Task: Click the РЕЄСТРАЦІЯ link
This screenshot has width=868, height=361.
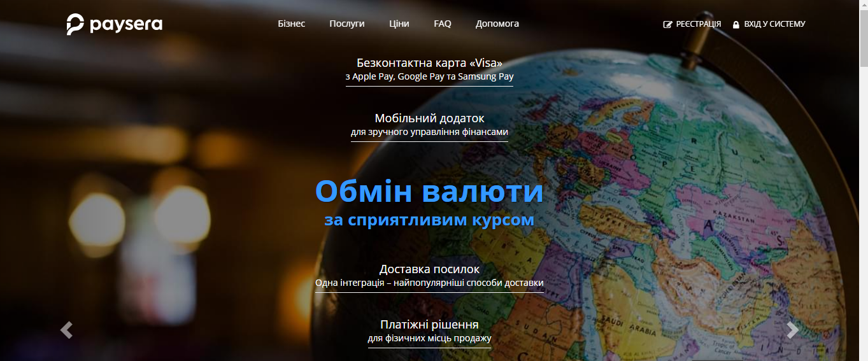Action: 699,24
